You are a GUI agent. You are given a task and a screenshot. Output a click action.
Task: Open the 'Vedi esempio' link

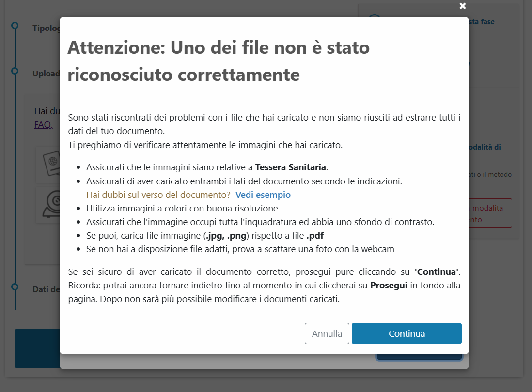click(x=263, y=195)
